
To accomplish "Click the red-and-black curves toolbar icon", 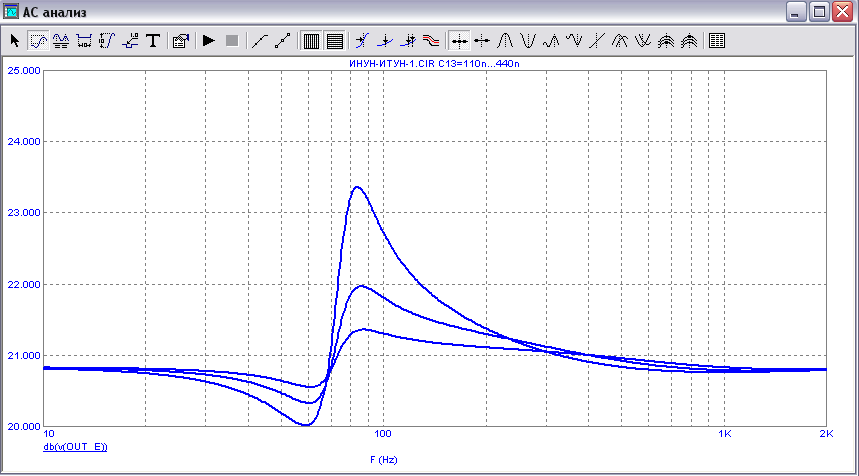I will coord(431,41).
